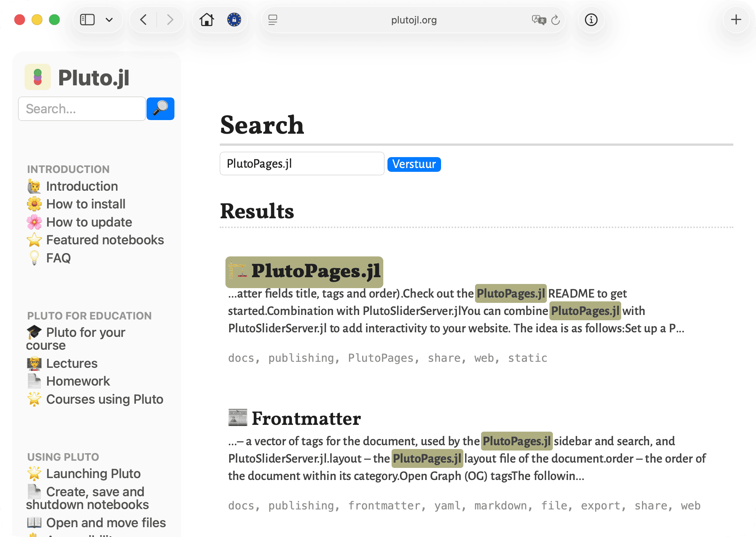The width and height of the screenshot is (756, 537).
Task: Click the star icon beside Featured notebooks
Action: [34, 240]
